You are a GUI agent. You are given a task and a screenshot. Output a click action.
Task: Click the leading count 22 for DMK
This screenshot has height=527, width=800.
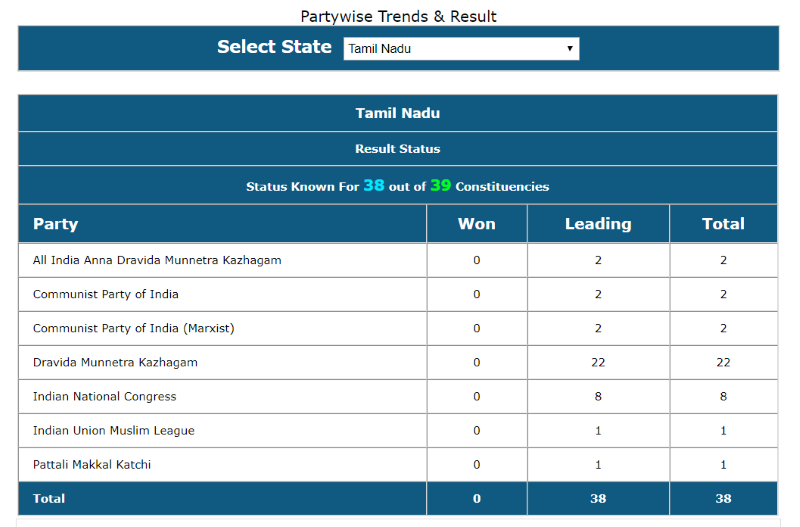pyautogui.click(x=598, y=362)
